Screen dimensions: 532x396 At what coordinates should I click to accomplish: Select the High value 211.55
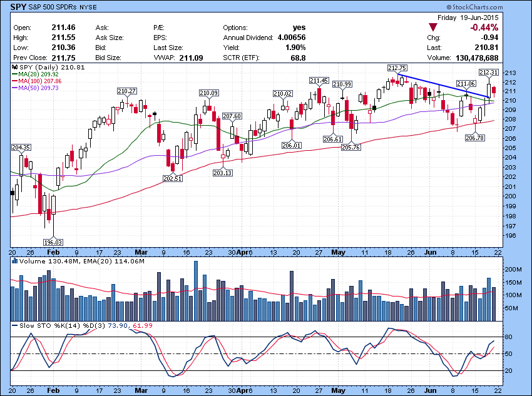[63, 38]
